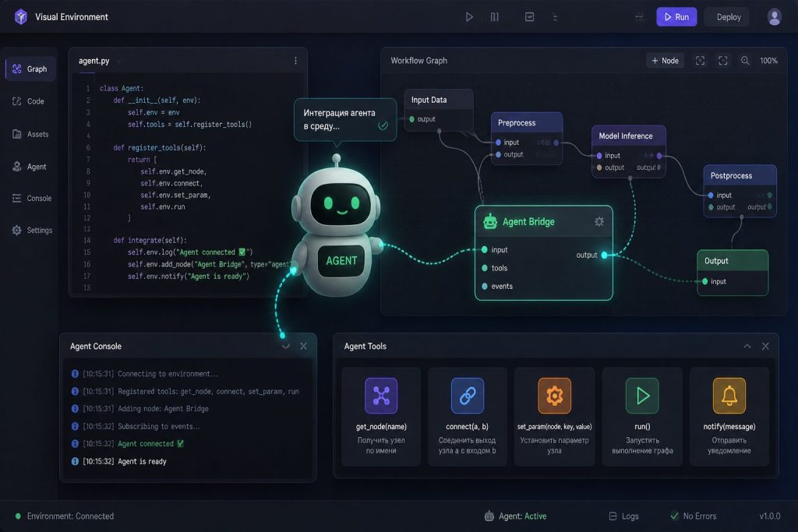
Task: Close the Agent Tools panel
Action: pos(765,347)
